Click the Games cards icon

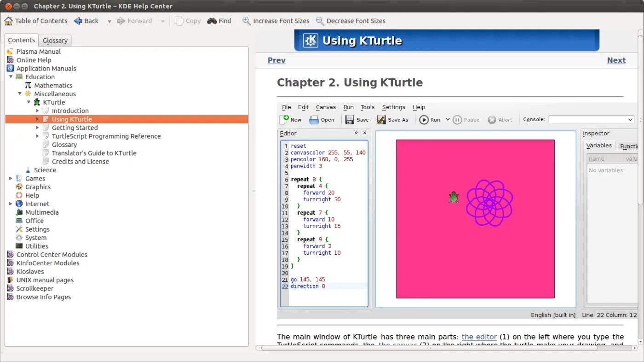click(x=19, y=178)
